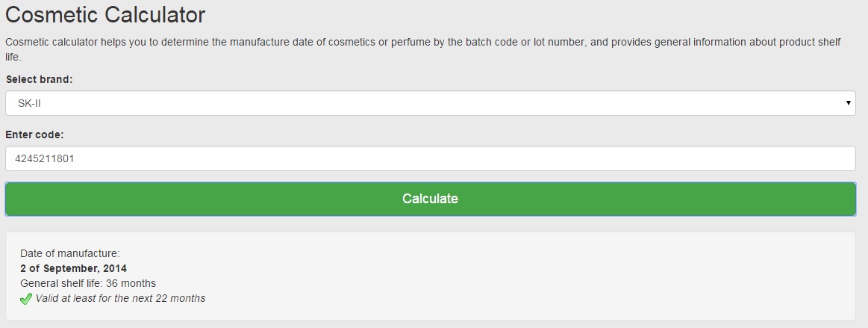
Task: Click the Date of manufacture label
Action: point(69,254)
